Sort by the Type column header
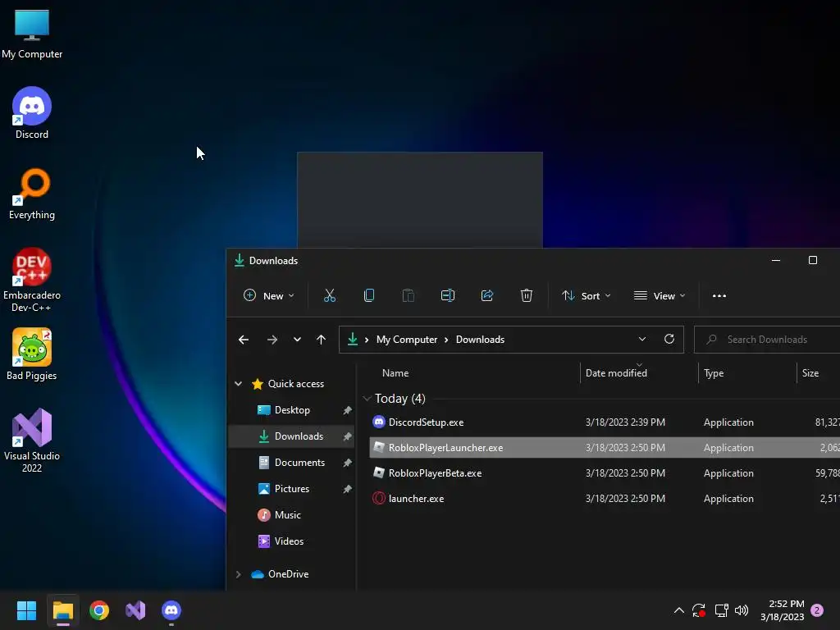 click(714, 373)
